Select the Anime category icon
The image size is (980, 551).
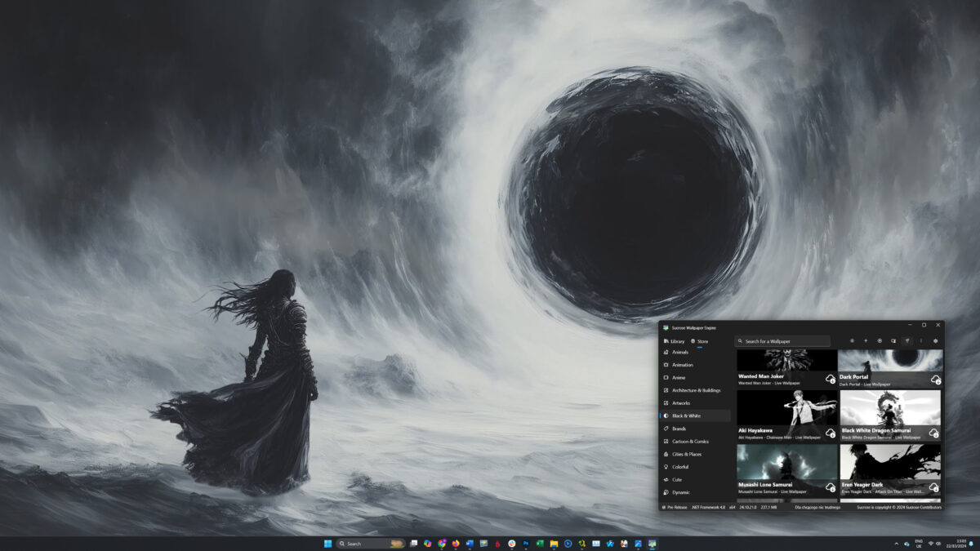[667, 377]
